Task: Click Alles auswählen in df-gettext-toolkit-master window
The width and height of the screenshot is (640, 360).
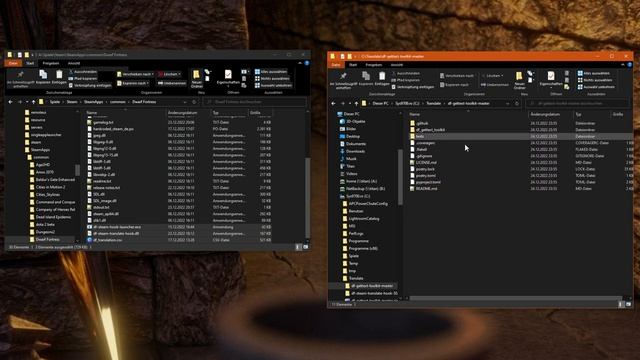Action: click(594, 73)
